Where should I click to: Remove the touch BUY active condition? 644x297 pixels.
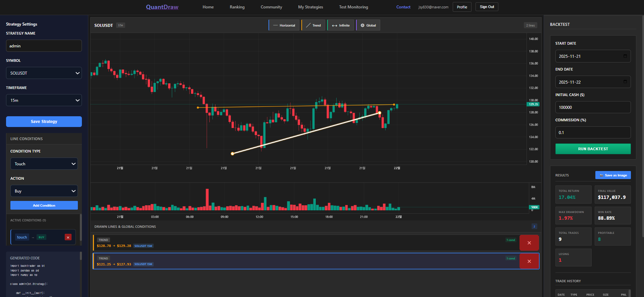68,237
